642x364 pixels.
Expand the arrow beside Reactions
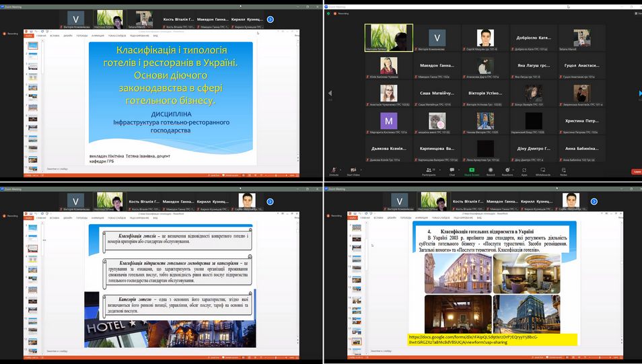513,170
